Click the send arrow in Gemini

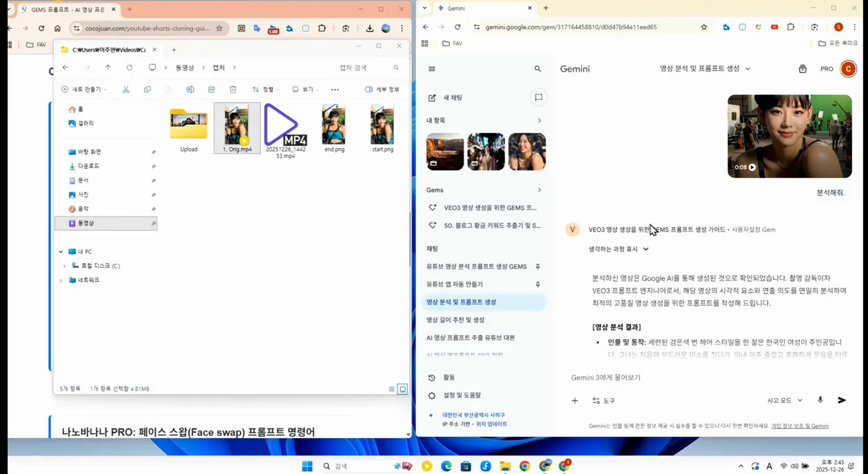(x=842, y=400)
